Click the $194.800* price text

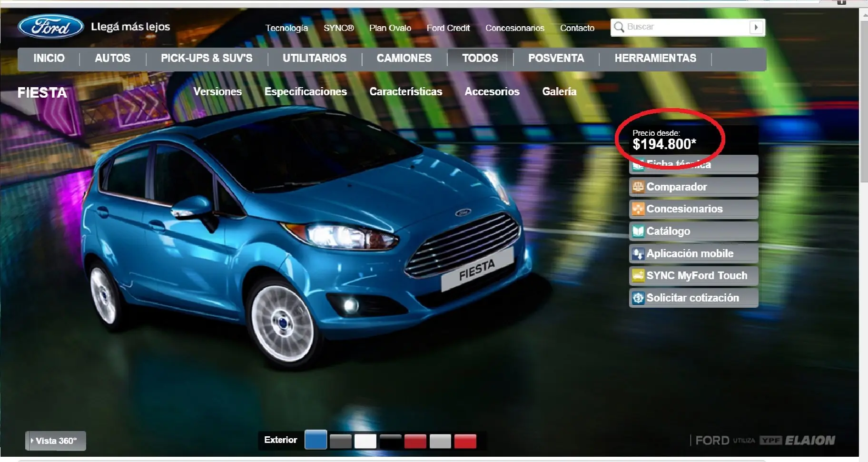[664, 144]
